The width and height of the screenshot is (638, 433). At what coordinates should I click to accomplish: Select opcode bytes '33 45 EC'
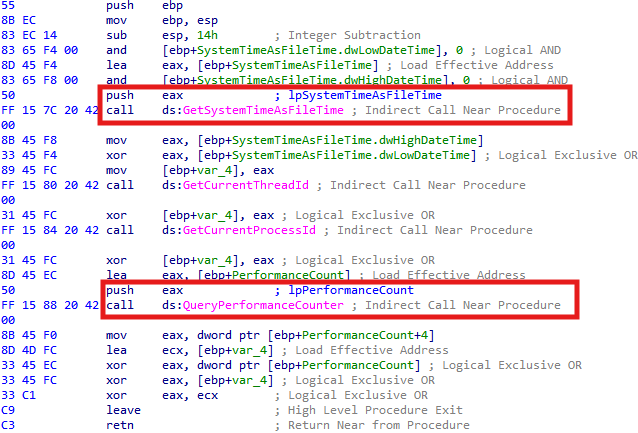tap(29, 365)
